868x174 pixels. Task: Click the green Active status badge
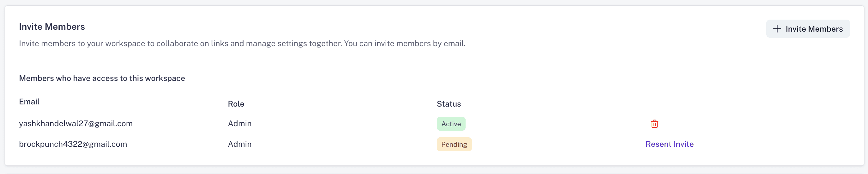[451, 124]
